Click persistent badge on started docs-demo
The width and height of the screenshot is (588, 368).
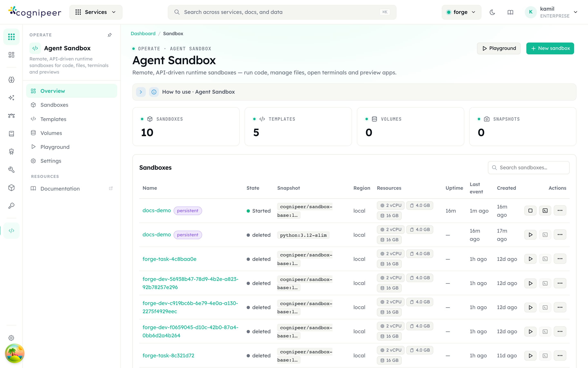(x=188, y=211)
